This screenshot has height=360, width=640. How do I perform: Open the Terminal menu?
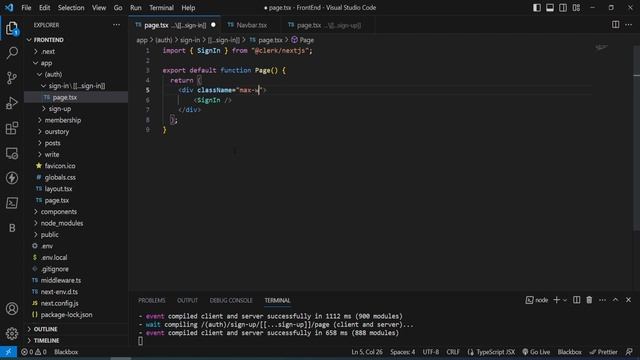pyautogui.click(x=161, y=8)
